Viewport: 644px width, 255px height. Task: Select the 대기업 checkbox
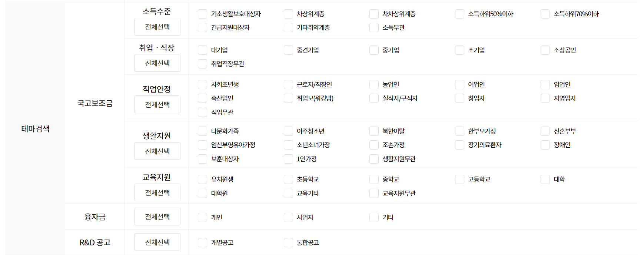[x=202, y=50]
